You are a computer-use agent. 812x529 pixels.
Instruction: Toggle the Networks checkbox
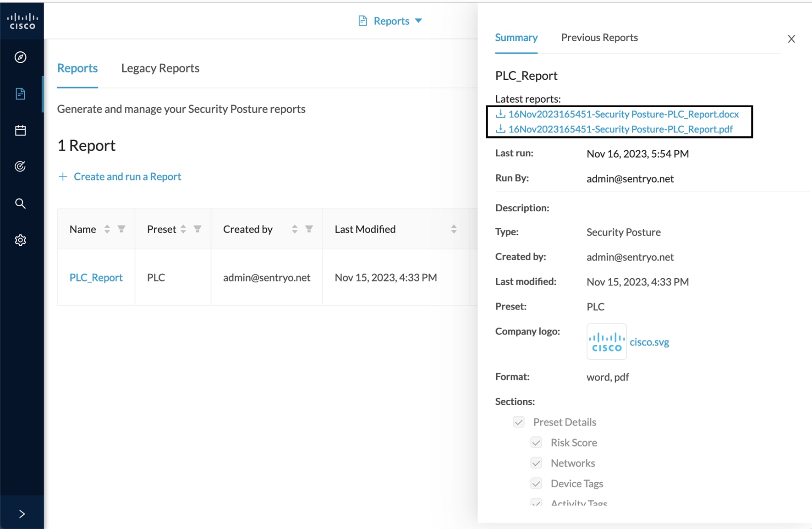(x=536, y=463)
